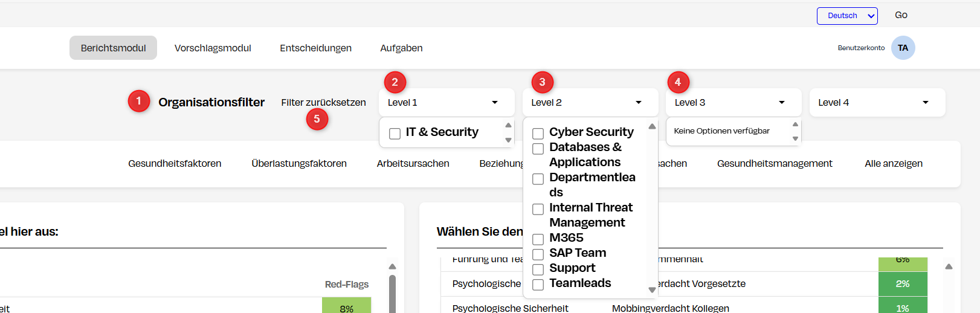Click the TA user avatar icon
Screen dimensions: 980x313
tap(903, 48)
